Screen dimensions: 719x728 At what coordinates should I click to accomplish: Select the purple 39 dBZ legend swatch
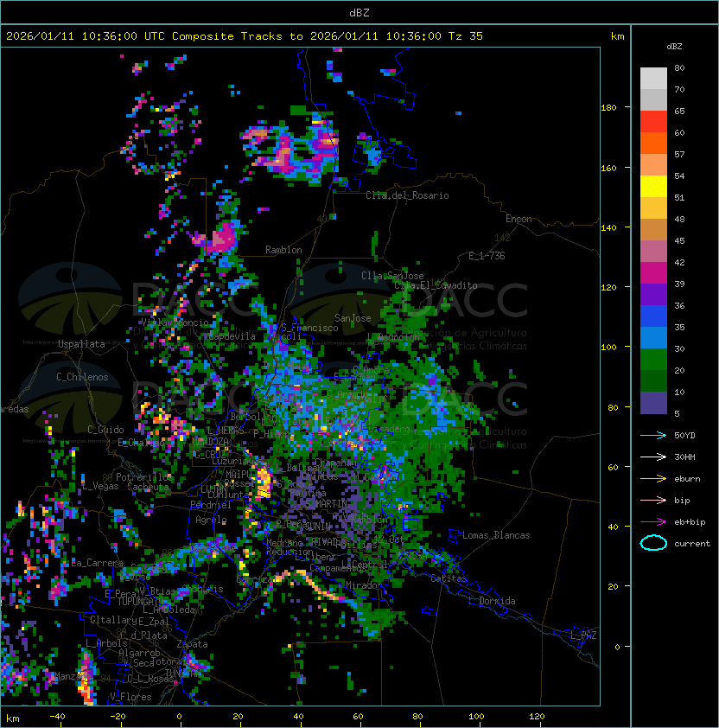click(653, 294)
